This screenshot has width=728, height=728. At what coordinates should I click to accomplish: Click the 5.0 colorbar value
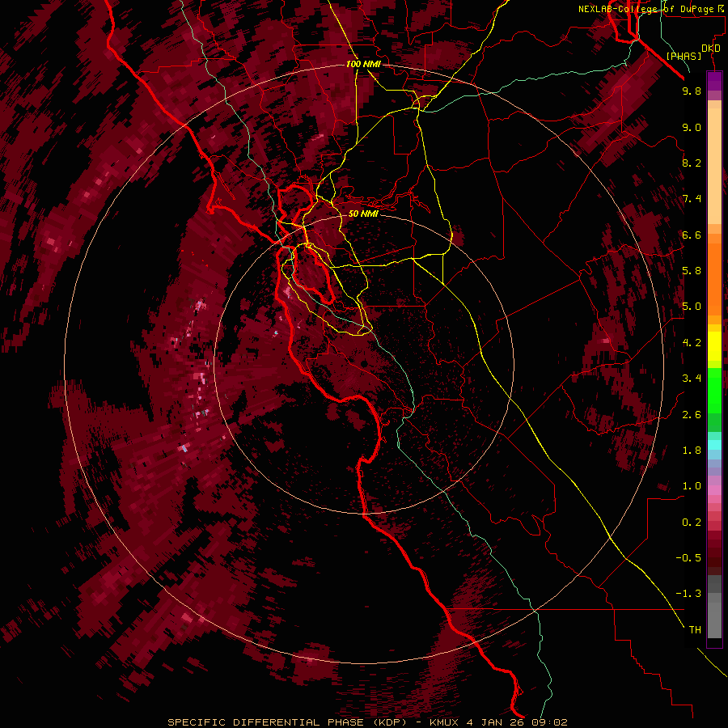[x=692, y=307]
